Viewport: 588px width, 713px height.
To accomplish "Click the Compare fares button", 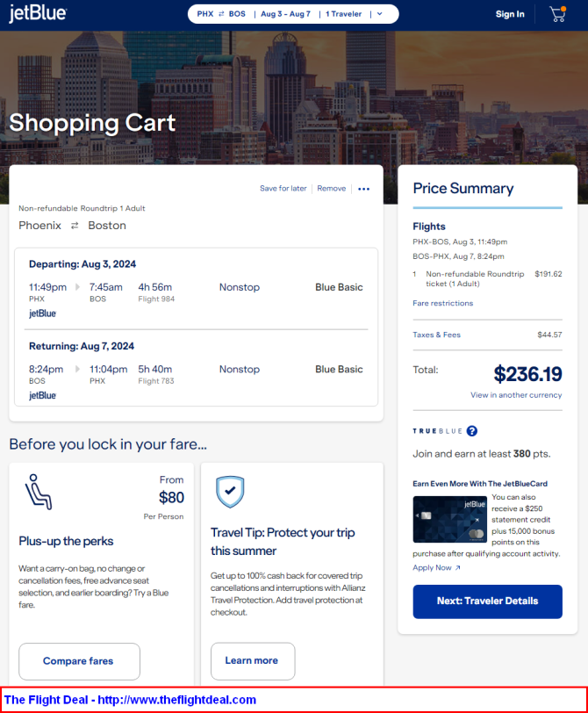I will tap(79, 661).
